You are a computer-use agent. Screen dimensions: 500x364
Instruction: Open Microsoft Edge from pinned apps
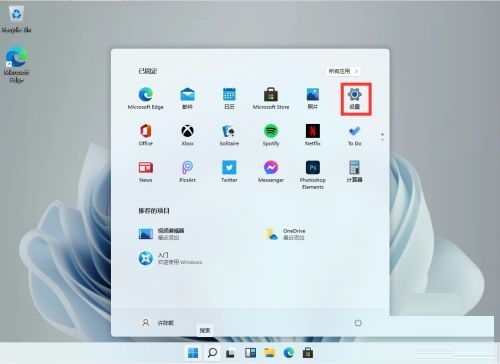click(146, 99)
